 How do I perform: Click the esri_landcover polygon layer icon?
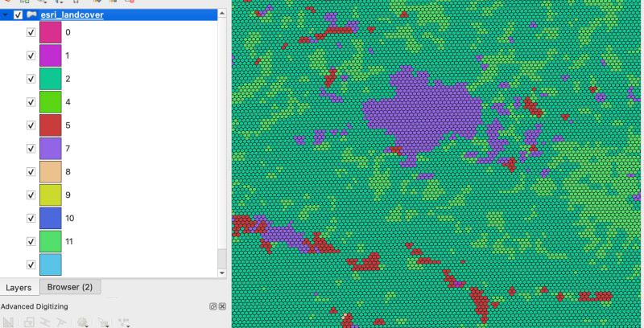point(31,14)
